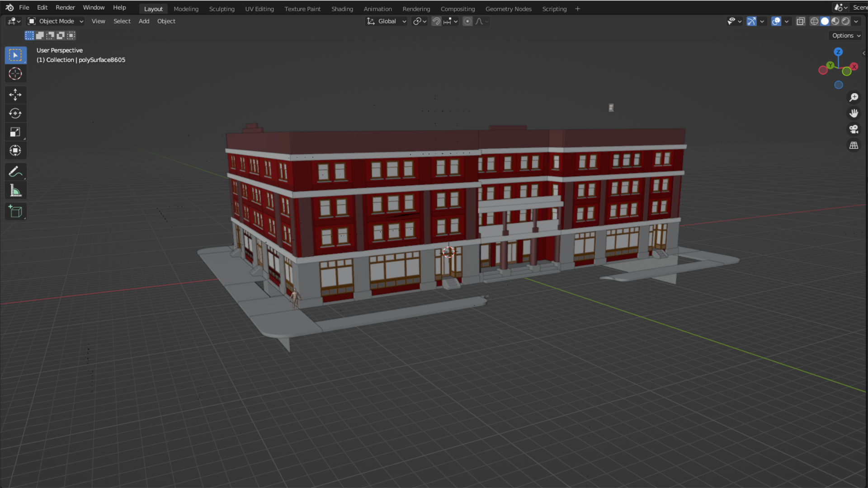Click the Blender logo menu icon
This screenshot has height=488, width=868.
pyautogui.click(x=9, y=7)
